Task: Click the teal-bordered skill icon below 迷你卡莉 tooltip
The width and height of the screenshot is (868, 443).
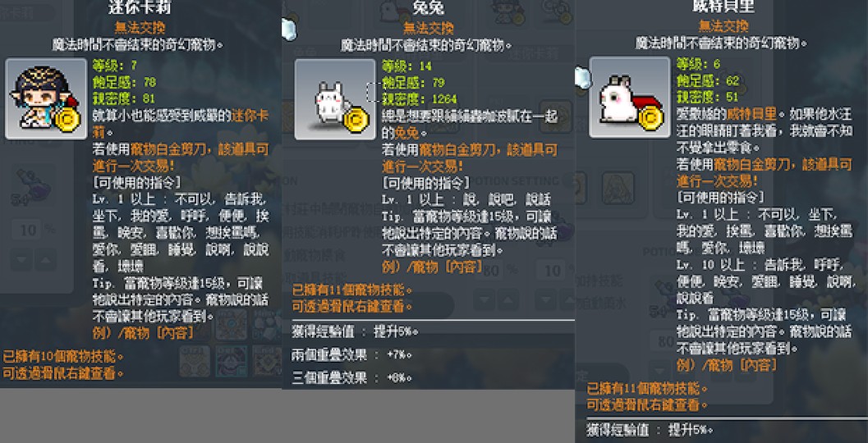Action: point(231,361)
